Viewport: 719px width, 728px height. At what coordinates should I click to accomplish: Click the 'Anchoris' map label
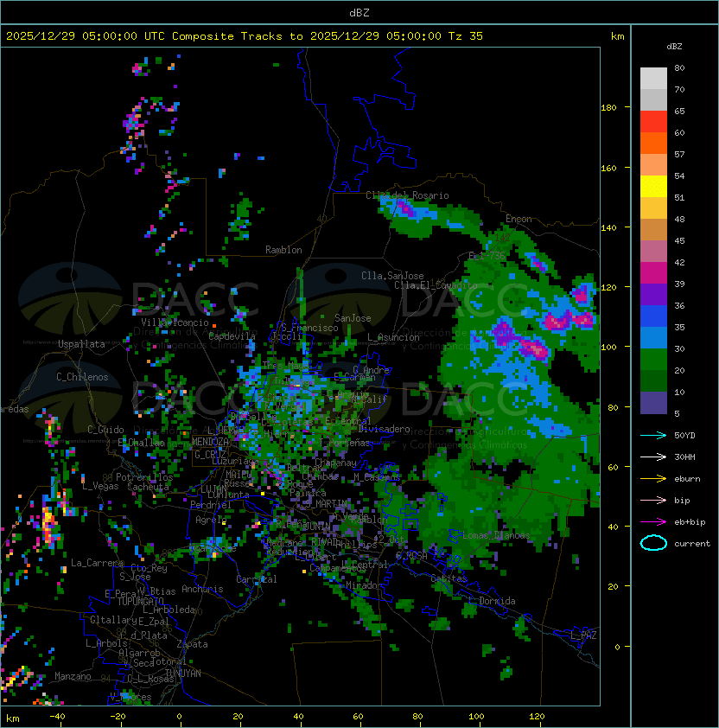pyautogui.click(x=202, y=589)
